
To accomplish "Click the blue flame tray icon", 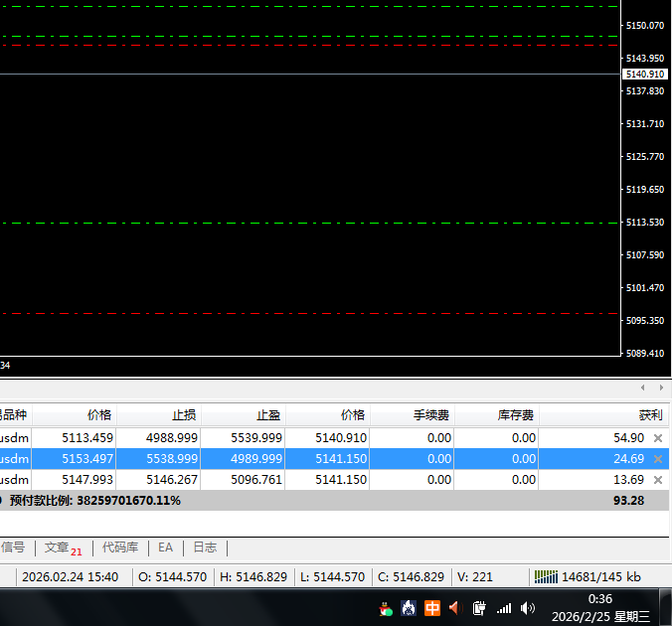I will pyautogui.click(x=409, y=608).
